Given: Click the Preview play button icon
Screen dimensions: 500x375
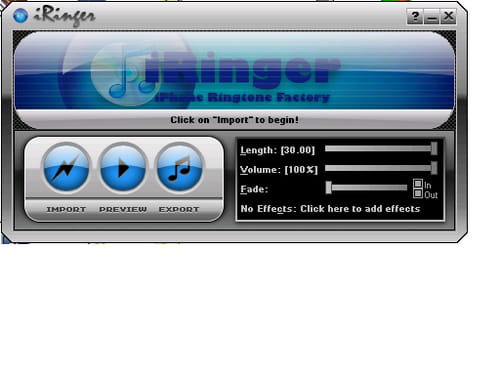Looking at the screenshot, I should 123,168.
